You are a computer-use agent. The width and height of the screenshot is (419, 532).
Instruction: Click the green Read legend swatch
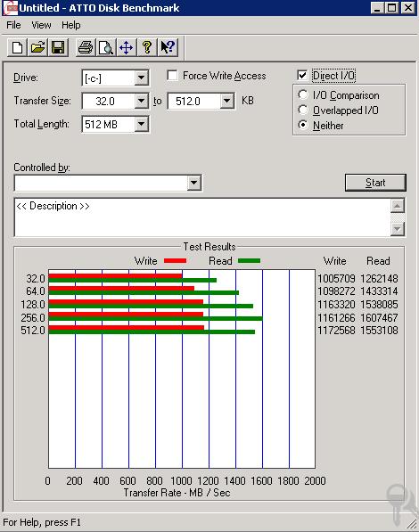[250, 260]
